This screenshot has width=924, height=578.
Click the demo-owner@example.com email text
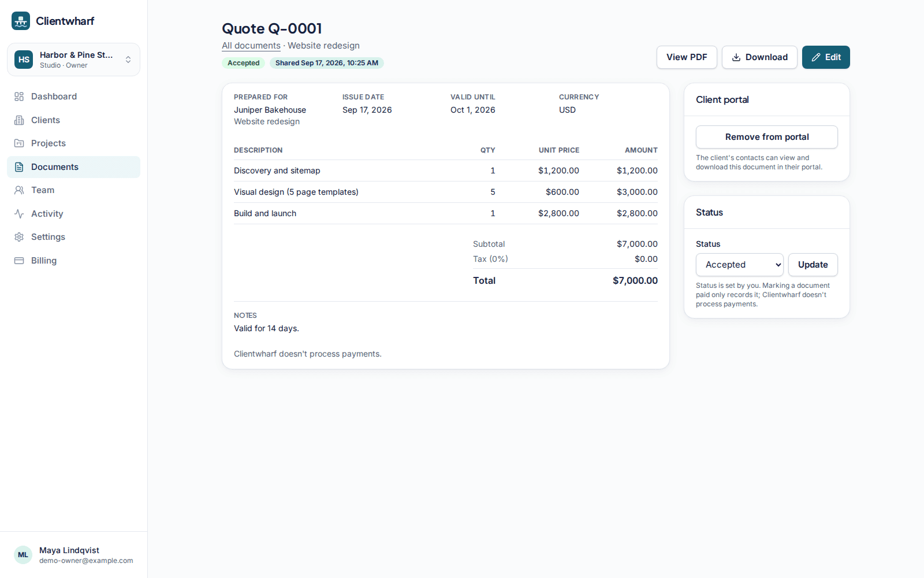tap(86, 561)
